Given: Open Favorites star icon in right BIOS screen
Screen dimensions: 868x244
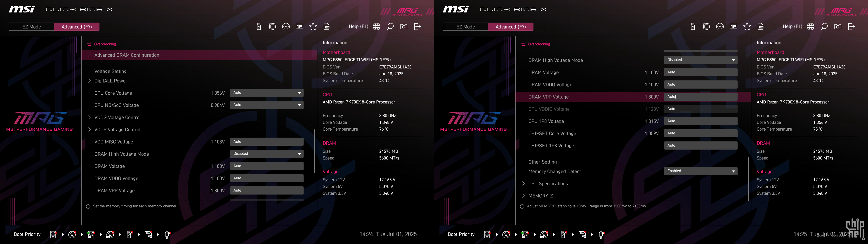Looking at the screenshot, I should [747, 27].
